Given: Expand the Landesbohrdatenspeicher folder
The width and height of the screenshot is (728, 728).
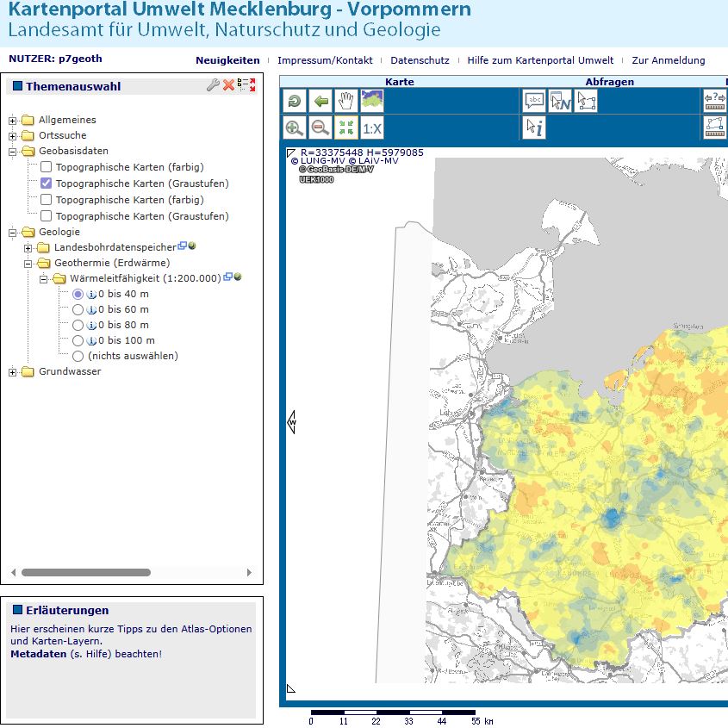Looking at the screenshot, I should click(28, 248).
